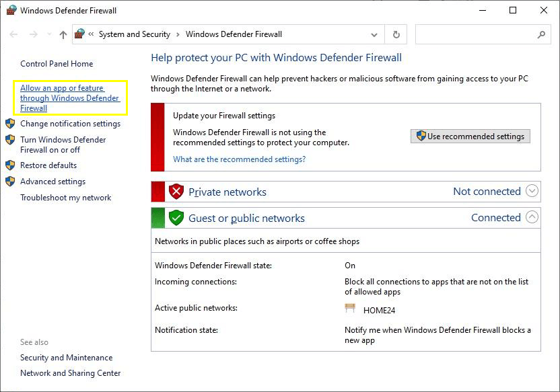
Task: Expand the Private networks section chevron
Action: point(532,191)
